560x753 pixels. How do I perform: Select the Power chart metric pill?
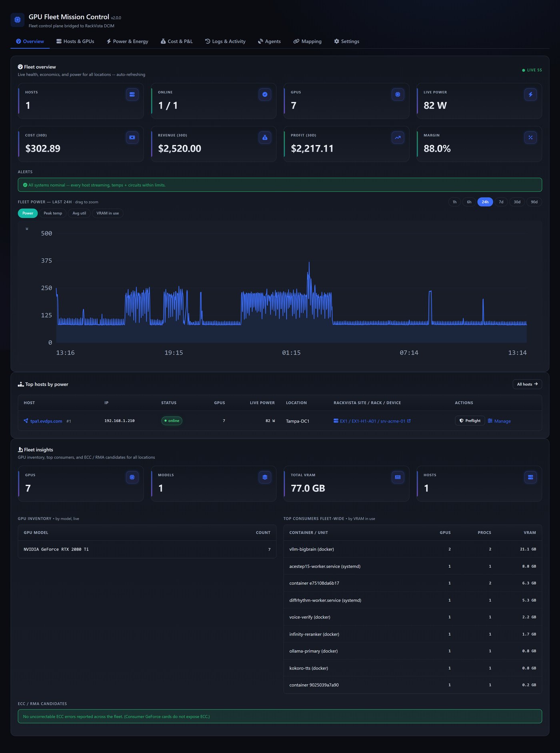coord(28,213)
